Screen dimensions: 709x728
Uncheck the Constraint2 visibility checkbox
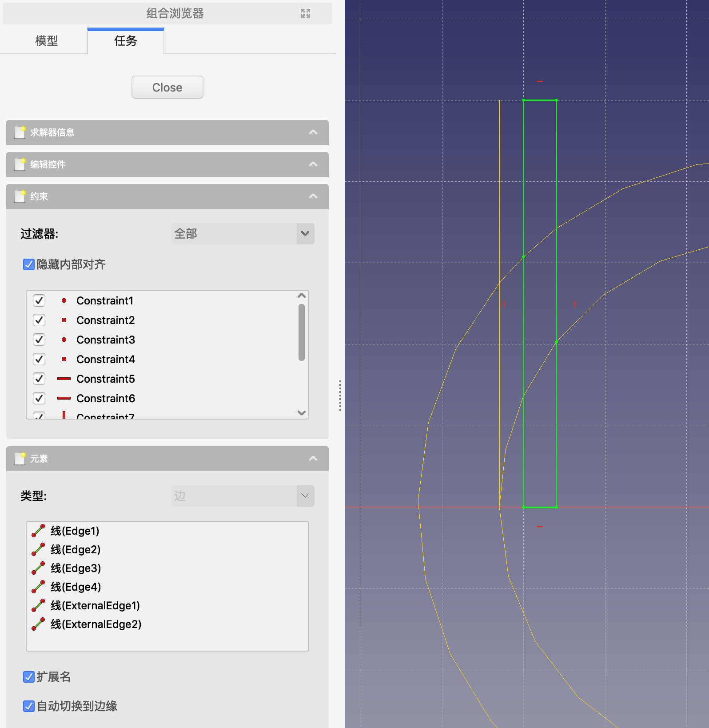tap(39, 320)
